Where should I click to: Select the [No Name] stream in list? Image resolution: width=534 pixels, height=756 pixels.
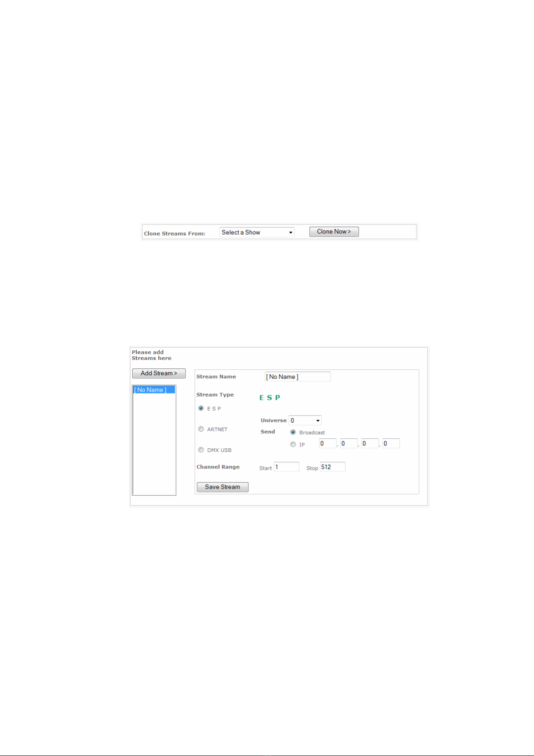click(x=154, y=390)
